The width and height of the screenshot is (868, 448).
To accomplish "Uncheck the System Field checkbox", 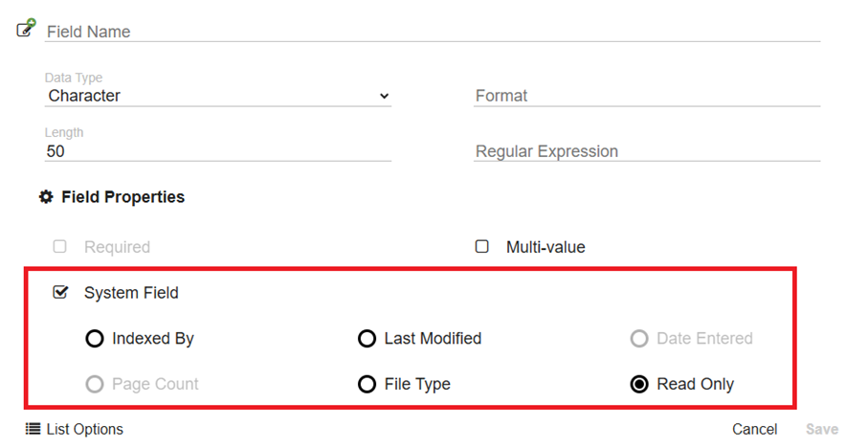I will (x=60, y=292).
